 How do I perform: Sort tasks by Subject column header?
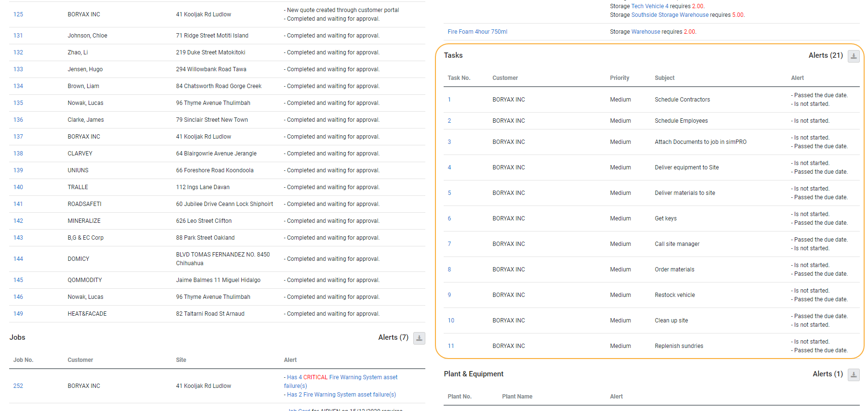tap(664, 78)
